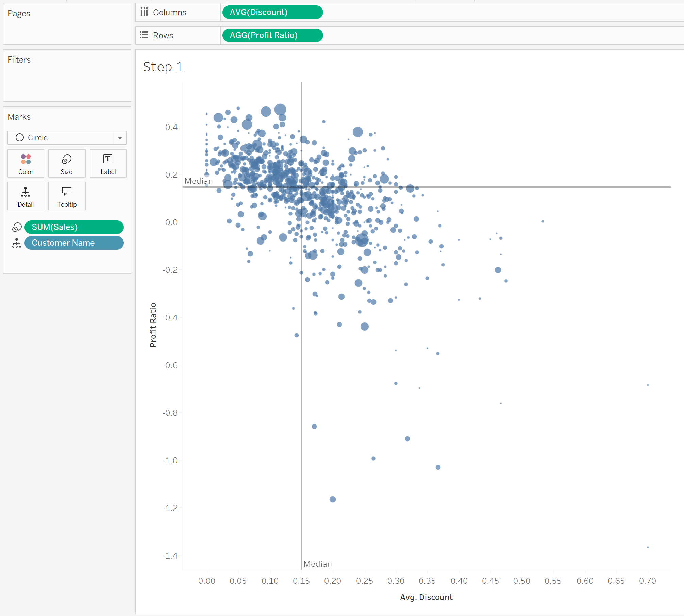Click the Profit Ratio axis title
Screen dimensions: 684x616
(x=153, y=325)
